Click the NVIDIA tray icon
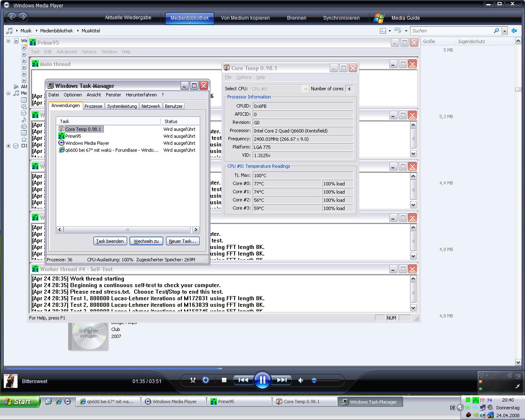 coord(476,415)
